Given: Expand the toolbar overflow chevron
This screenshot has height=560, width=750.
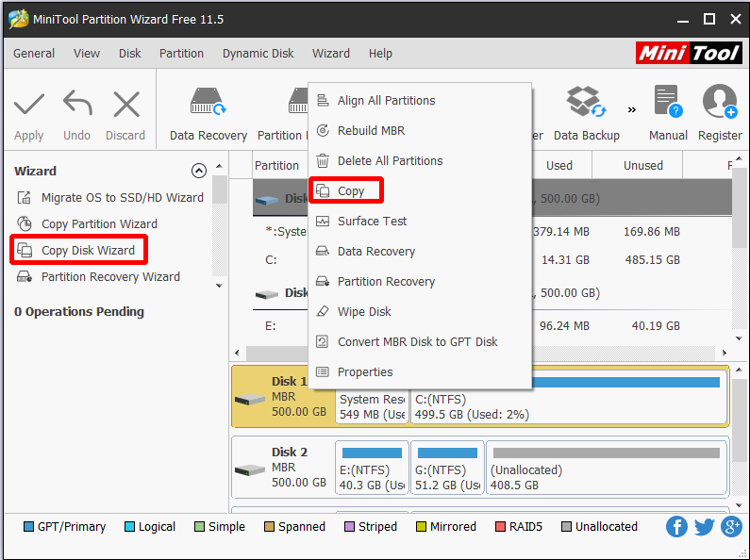Looking at the screenshot, I should (x=632, y=110).
